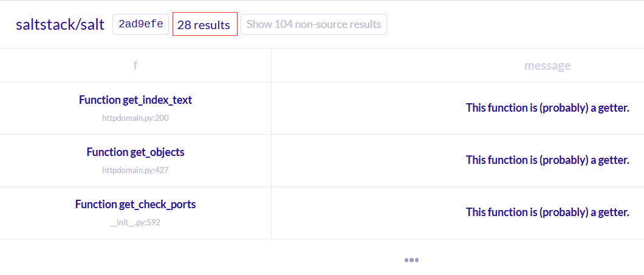Open Function get_objects result
The width and height of the screenshot is (644, 275).
tap(135, 152)
